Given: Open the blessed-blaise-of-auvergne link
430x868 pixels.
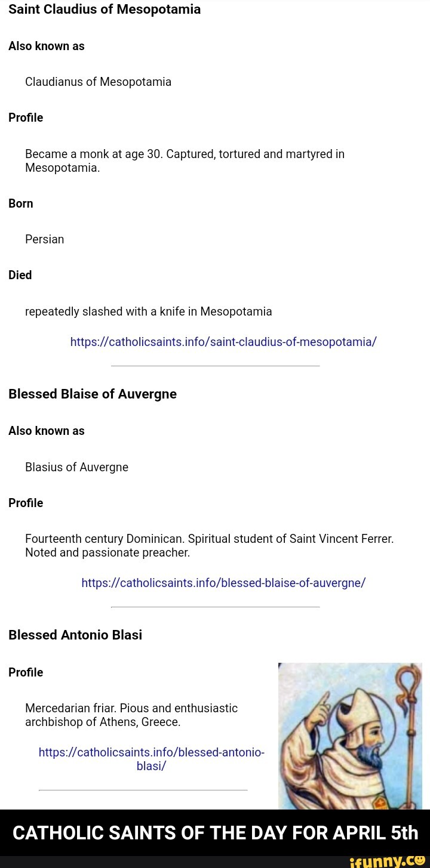Looking at the screenshot, I should coord(223,583).
